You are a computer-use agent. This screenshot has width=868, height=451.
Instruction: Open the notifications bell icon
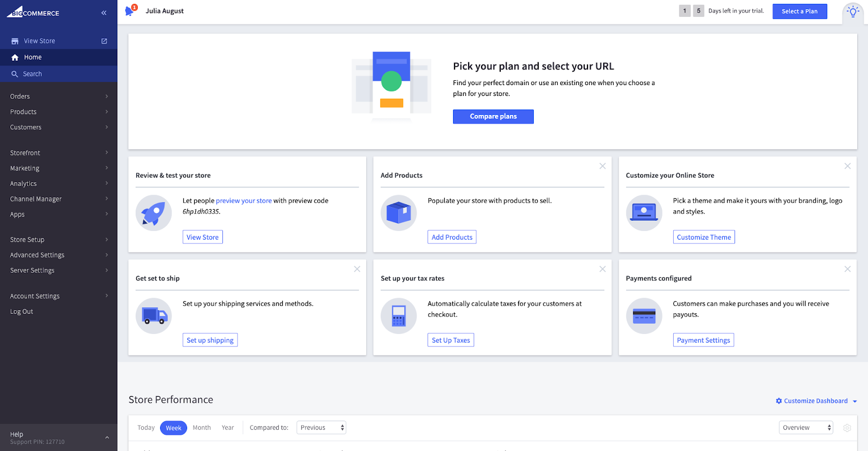tap(130, 11)
